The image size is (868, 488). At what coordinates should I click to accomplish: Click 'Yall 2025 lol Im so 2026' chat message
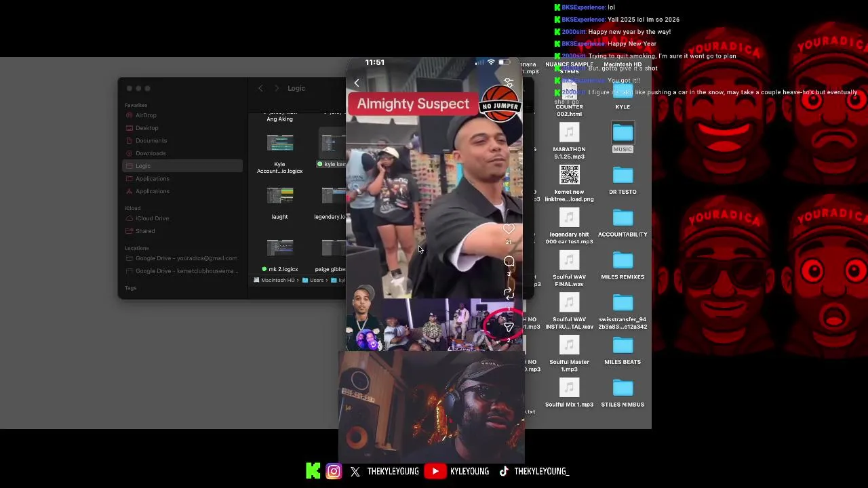tap(643, 20)
